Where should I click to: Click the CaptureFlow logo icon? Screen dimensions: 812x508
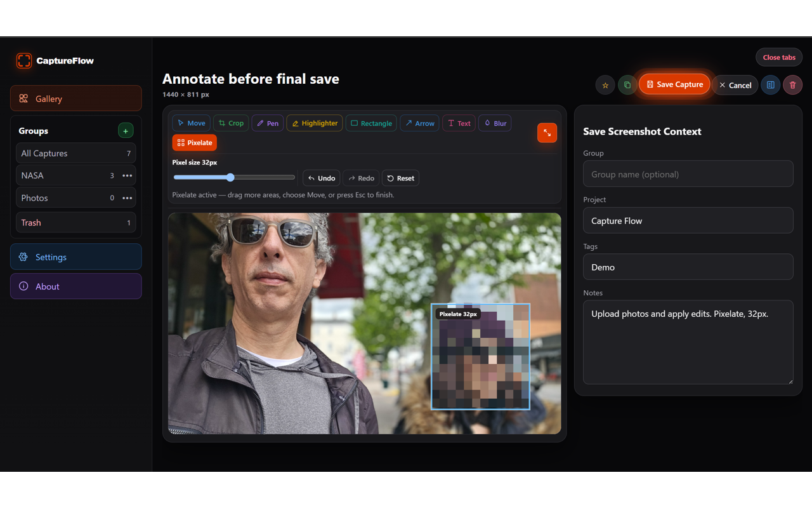tap(24, 60)
